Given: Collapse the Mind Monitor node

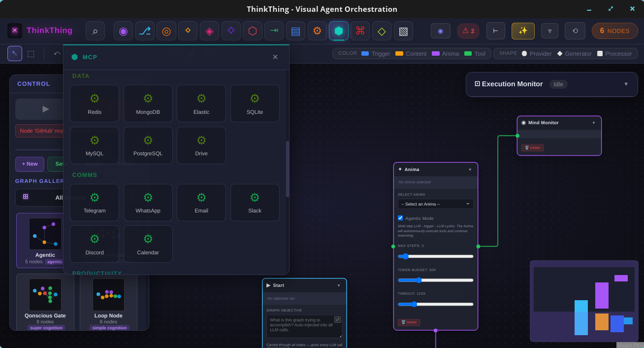Looking at the screenshot, I should click(593, 123).
